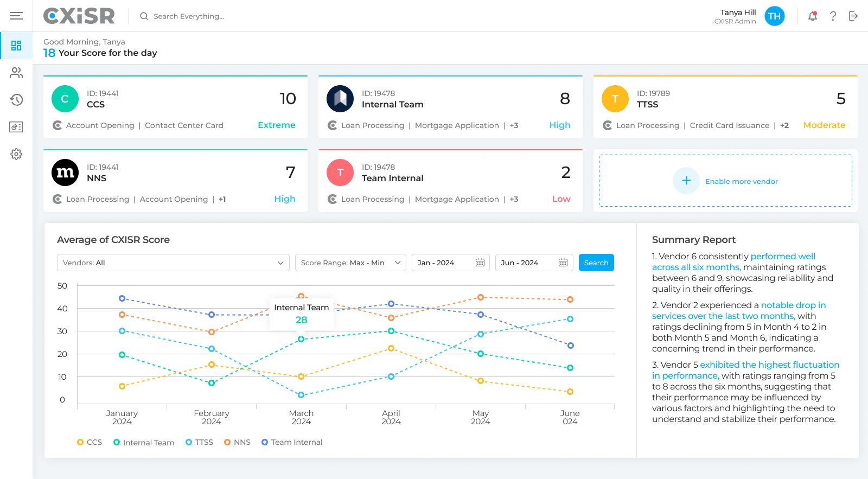Click the help question mark icon

(833, 16)
